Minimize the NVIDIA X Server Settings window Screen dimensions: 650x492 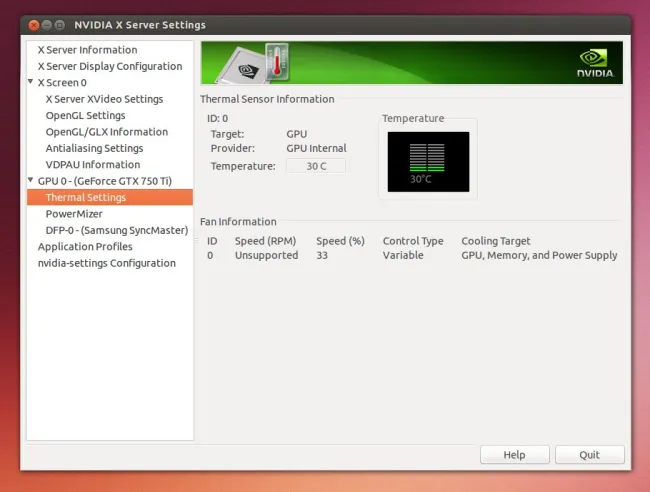coord(47,25)
